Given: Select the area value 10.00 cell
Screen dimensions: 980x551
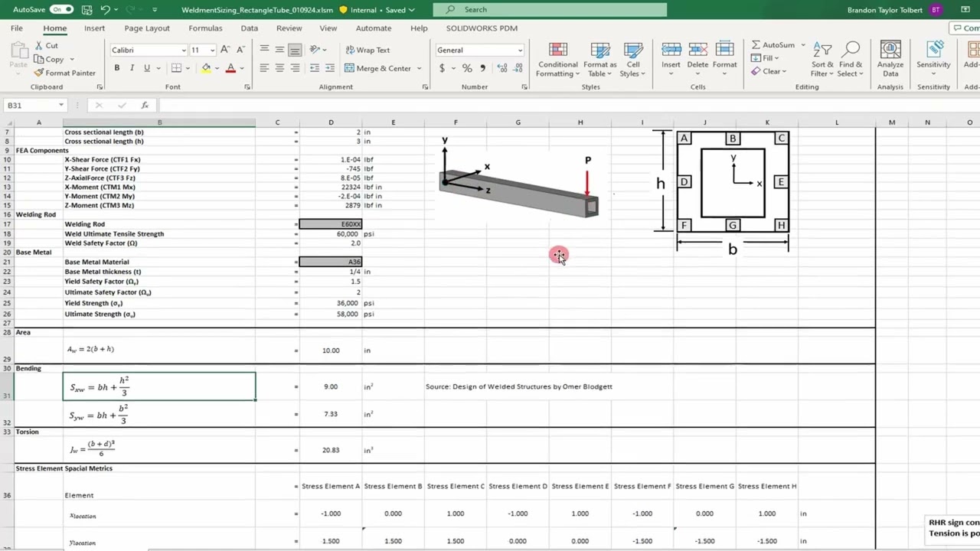Looking at the screenshot, I should pos(331,350).
